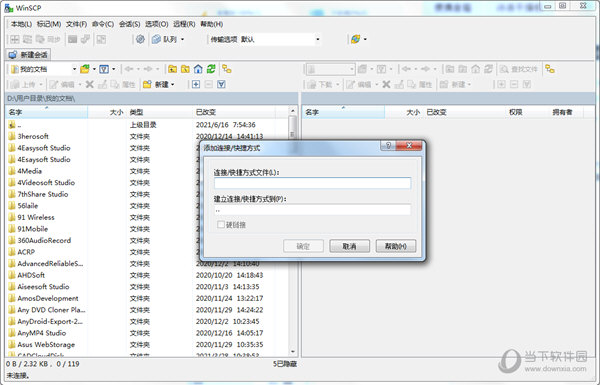Click the local panel filter icon

click(104, 69)
